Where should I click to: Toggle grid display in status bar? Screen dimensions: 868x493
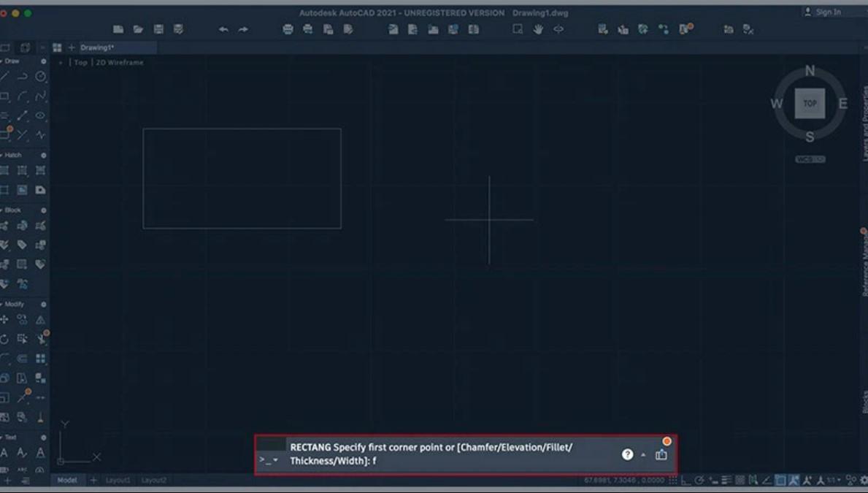[673, 481]
